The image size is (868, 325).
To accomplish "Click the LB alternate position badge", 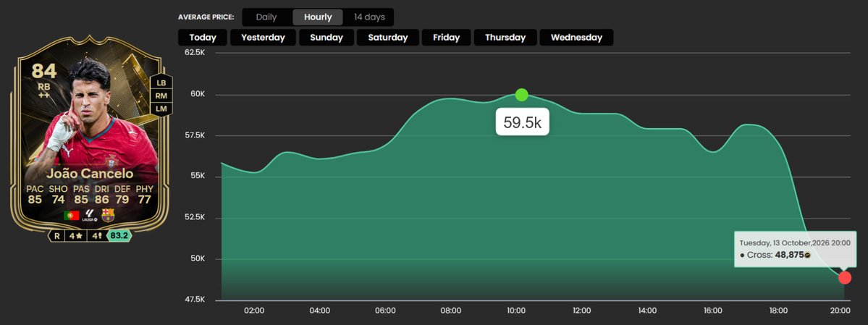I will tap(161, 82).
